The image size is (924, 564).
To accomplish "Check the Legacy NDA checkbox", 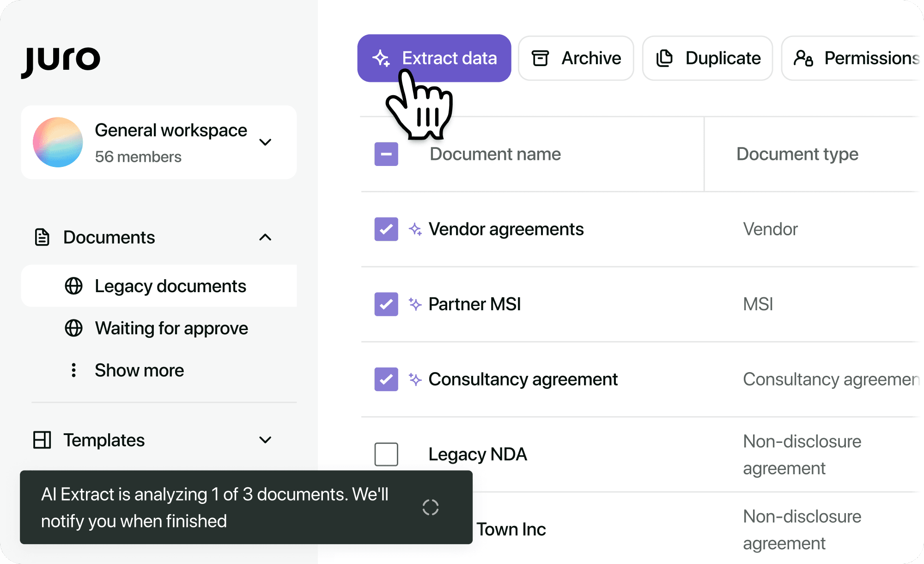I will pyautogui.click(x=386, y=454).
